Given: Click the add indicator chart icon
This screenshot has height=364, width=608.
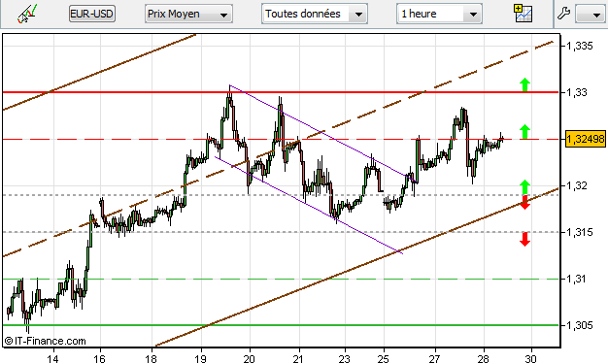Looking at the screenshot, I should (524, 14).
